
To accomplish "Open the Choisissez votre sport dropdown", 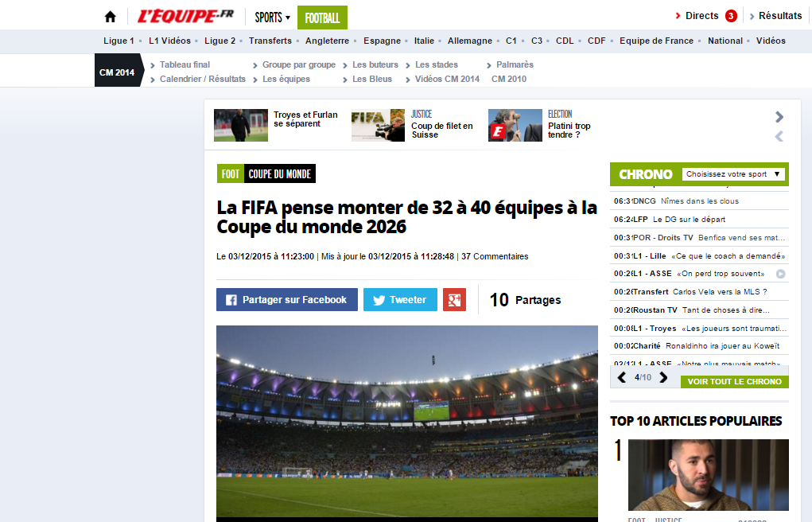I will [733, 174].
